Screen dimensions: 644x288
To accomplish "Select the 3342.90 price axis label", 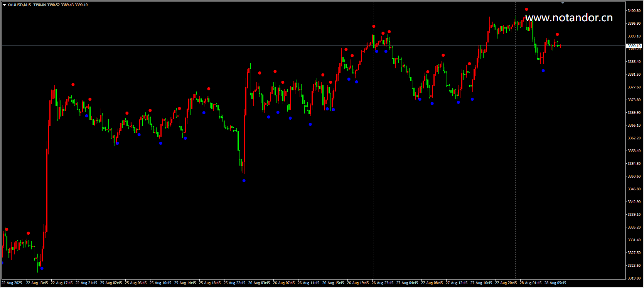I will (634, 202).
